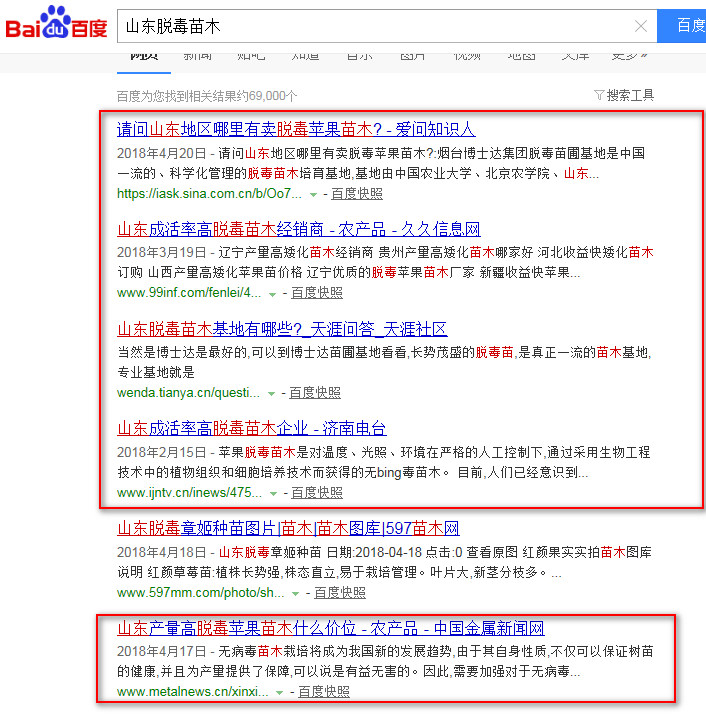The height and width of the screenshot is (719, 706).
Task: Open the 搜索工具 filter
Action: [x=624, y=95]
